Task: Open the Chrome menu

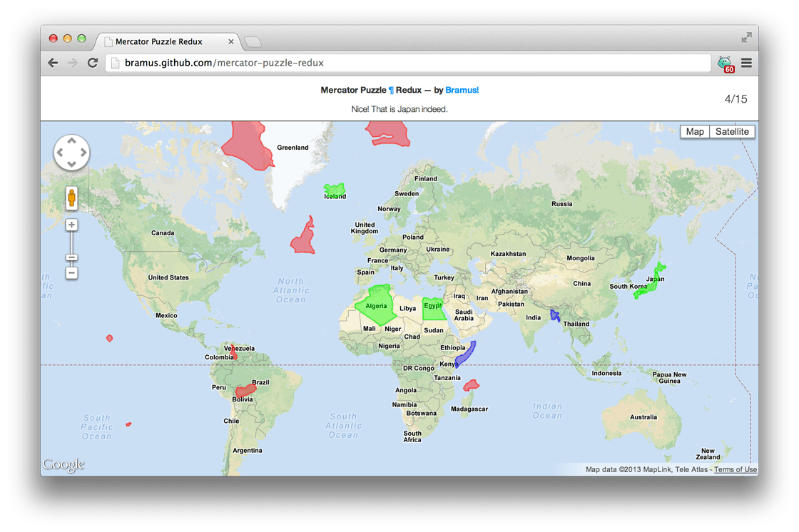Action: 746,62
